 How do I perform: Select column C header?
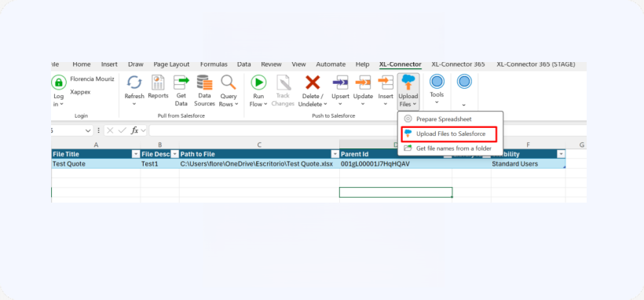(259, 145)
